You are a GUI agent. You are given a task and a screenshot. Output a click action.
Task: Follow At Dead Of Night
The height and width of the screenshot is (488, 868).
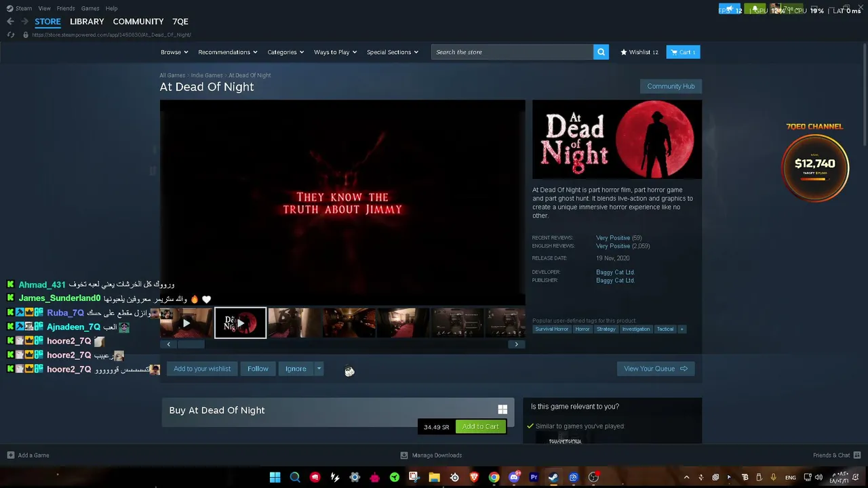[258, 369]
